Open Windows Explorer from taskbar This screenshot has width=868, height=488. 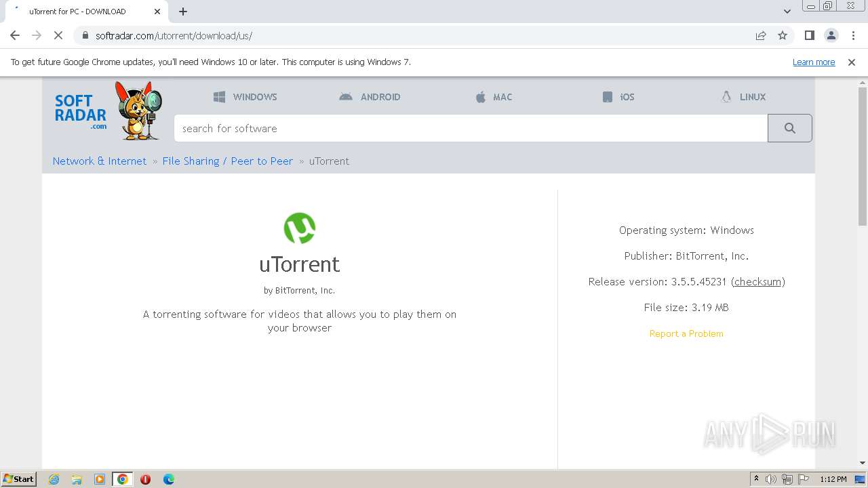coord(77,479)
